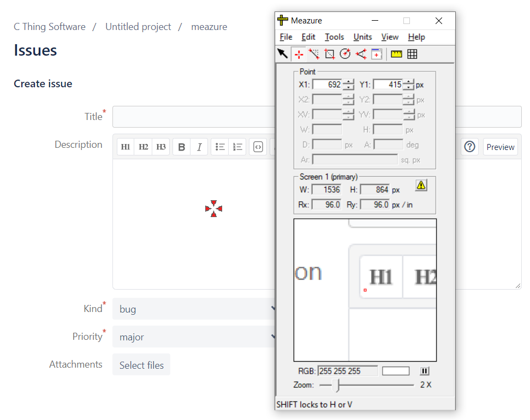Image resolution: width=530 pixels, height=420 pixels.
Task: Click the Y1 coordinate field
Action: click(388, 85)
